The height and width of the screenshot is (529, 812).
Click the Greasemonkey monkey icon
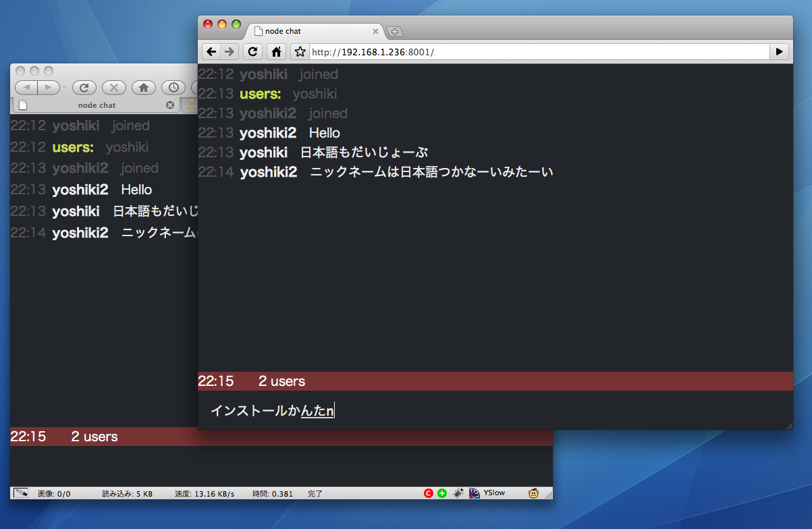click(x=533, y=493)
